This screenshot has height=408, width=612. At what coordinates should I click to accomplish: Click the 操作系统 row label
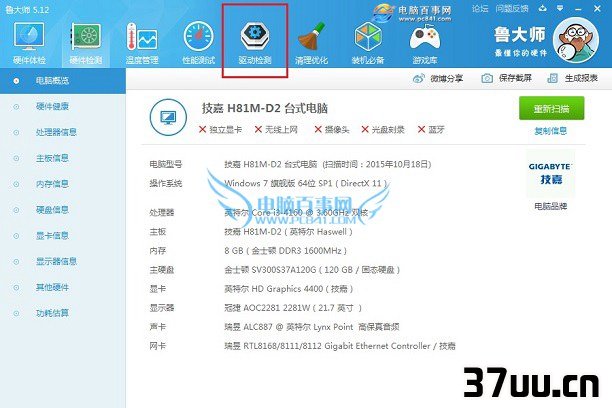coord(165,183)
